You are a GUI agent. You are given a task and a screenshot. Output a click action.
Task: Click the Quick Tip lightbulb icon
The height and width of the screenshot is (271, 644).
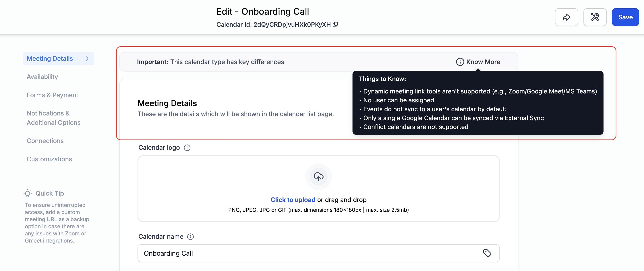(28, 193)
